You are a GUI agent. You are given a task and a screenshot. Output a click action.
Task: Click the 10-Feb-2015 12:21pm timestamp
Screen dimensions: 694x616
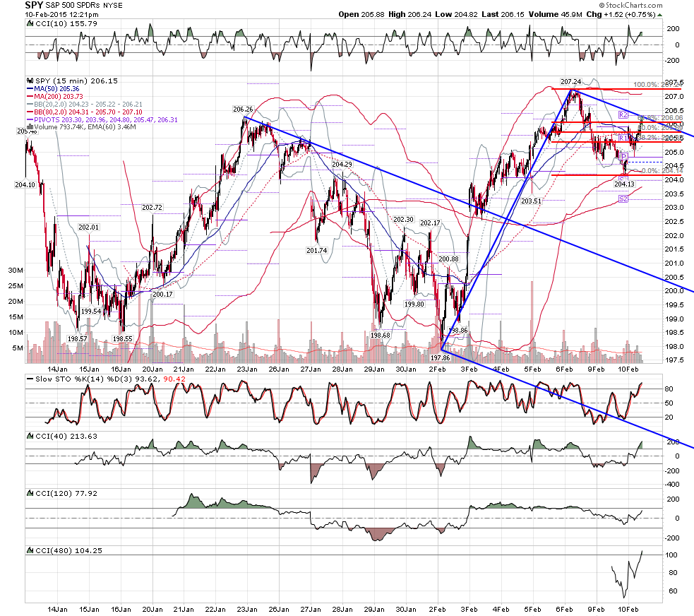[61, 15]
